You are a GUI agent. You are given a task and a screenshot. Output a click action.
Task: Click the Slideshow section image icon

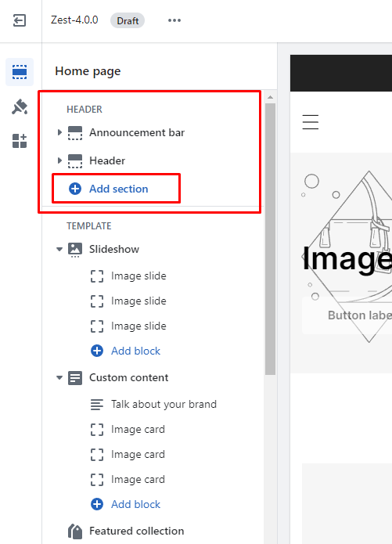coord(75,250)
